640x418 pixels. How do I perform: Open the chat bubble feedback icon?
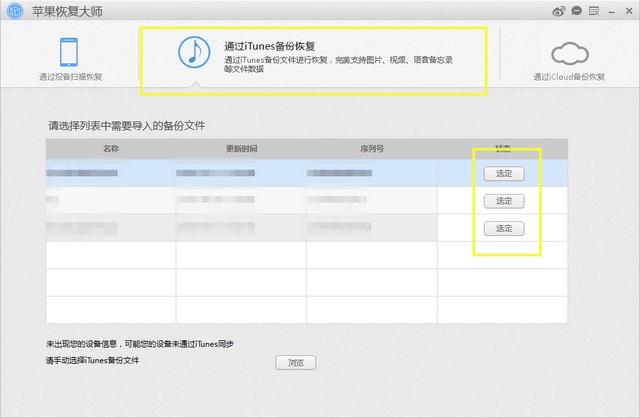tap(577, 11)
